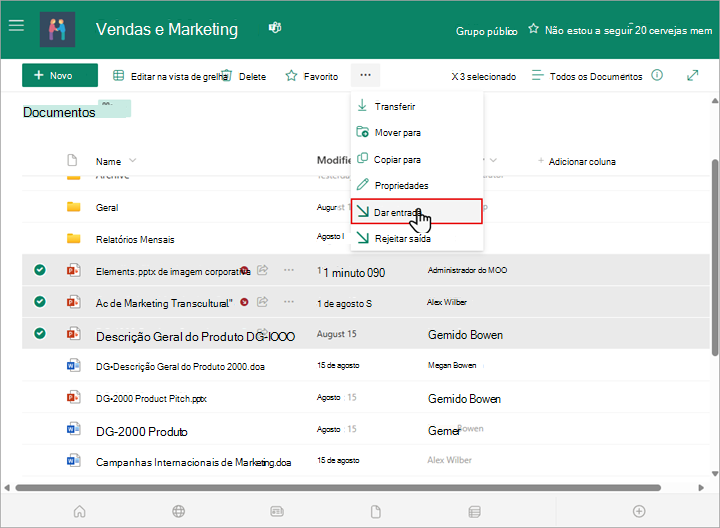The width and height of the screenshot is (720, 528).
Task: Click the globe icon in bottom bar
Action: [179, 511]
